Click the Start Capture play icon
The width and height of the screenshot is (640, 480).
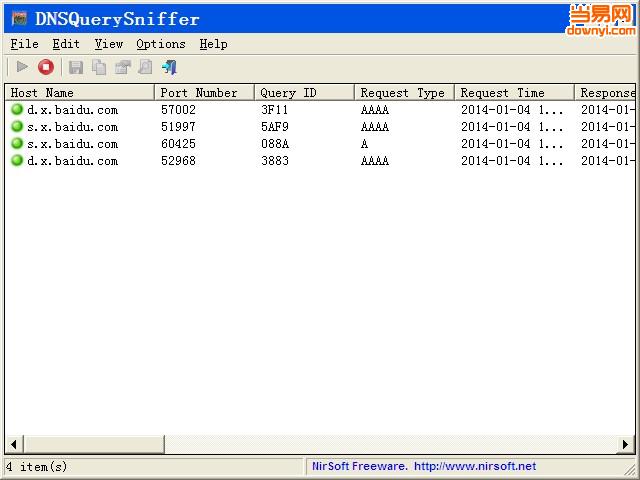(x=22, y=67)
